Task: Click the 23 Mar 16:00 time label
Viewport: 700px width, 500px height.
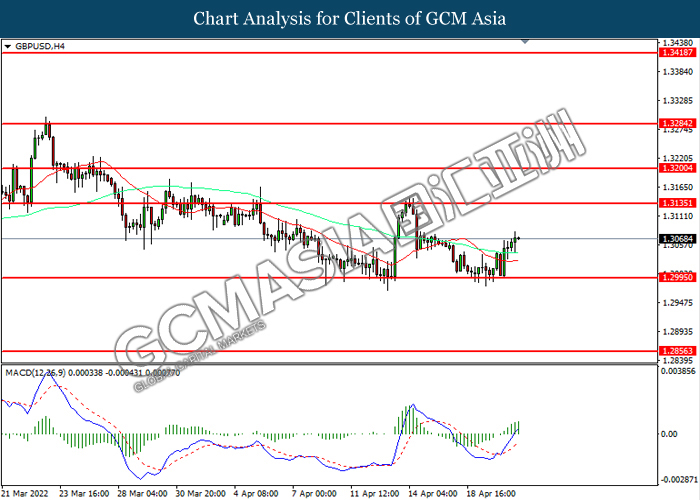Action: coord(84,493)
